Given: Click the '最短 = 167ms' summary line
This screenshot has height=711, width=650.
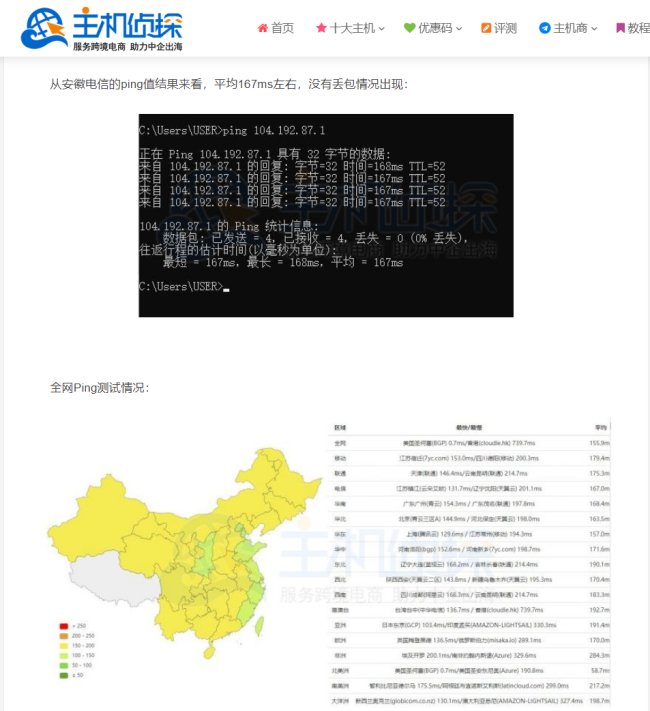Looking at the screenshot, I should pyautogui.click(x=283, y=262).
